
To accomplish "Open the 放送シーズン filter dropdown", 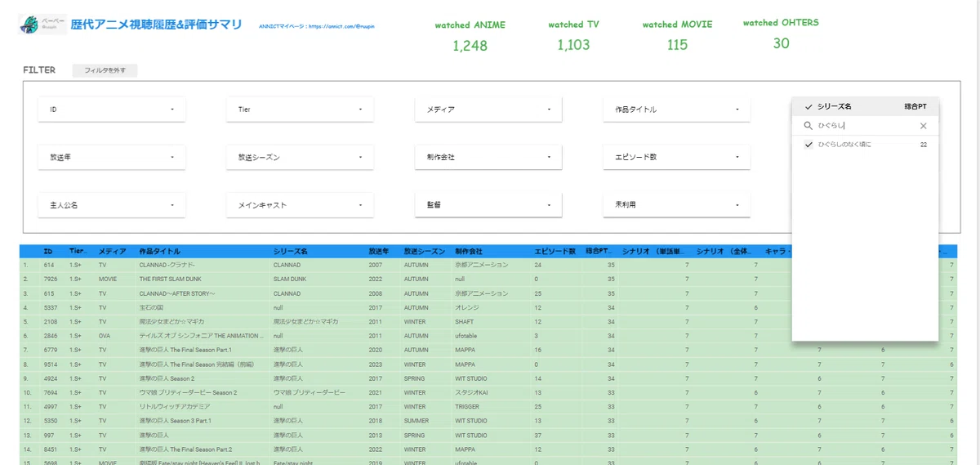I will point(300,157).
